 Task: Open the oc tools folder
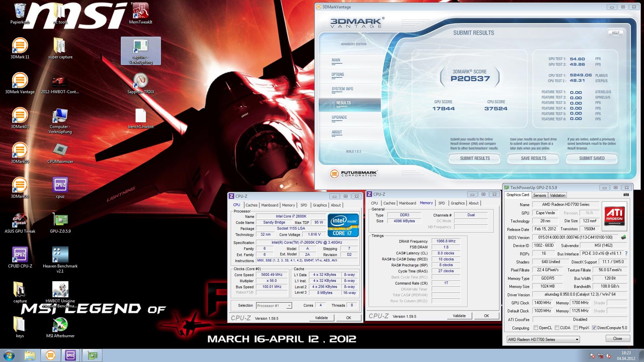click(60, 13)
